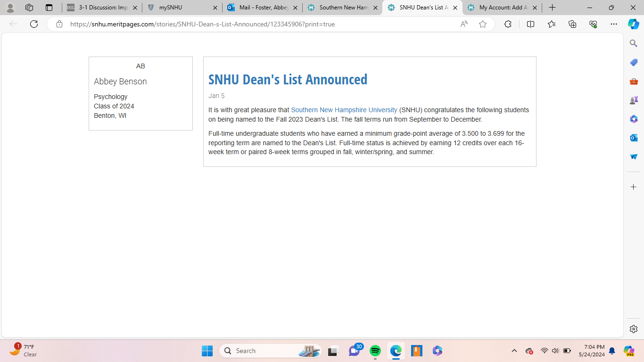Viewport: 644px width, 362px height.
Task: Open sidebar Shopping tag icon
Action: tap(634, 62)
